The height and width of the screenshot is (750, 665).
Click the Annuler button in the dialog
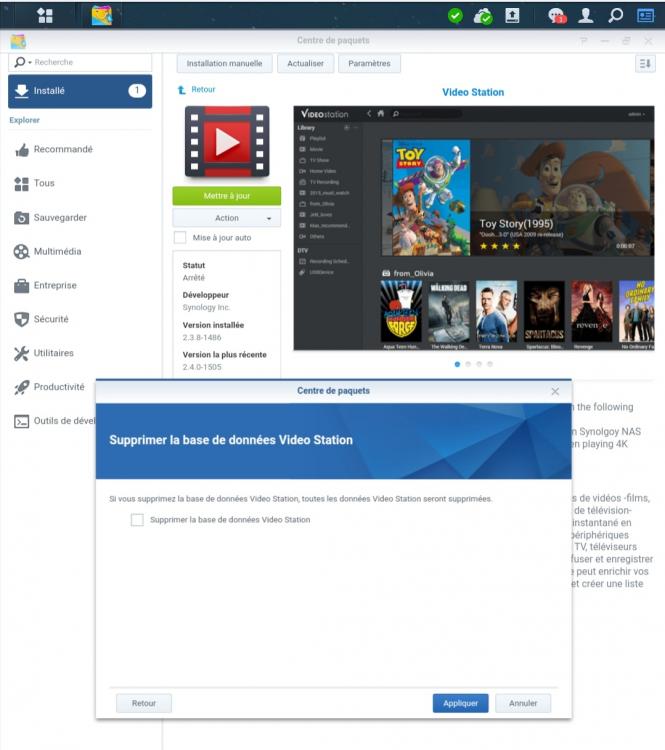523,703
